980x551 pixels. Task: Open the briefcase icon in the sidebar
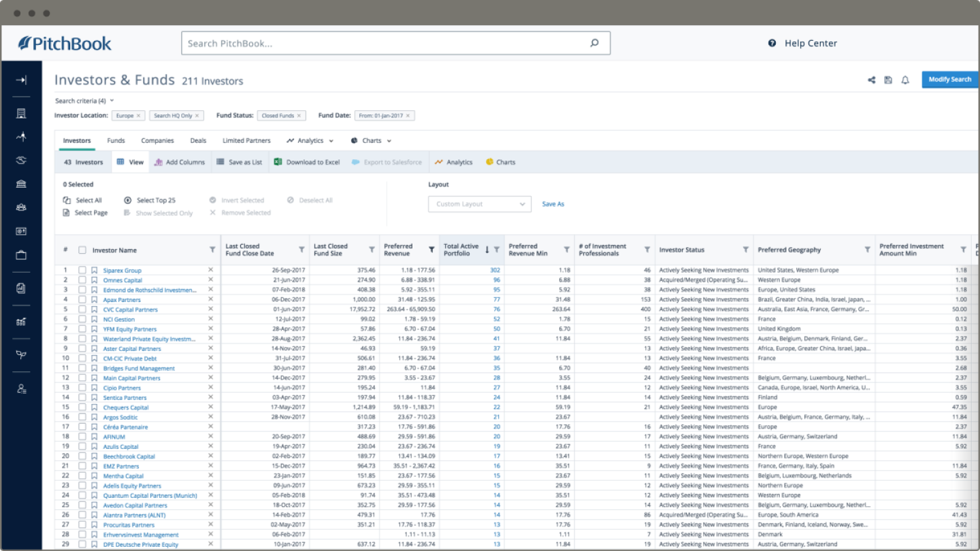tap(21, 255)
